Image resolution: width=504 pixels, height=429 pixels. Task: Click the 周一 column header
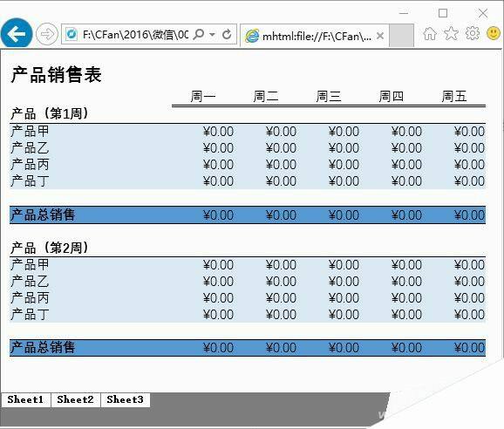203,96
